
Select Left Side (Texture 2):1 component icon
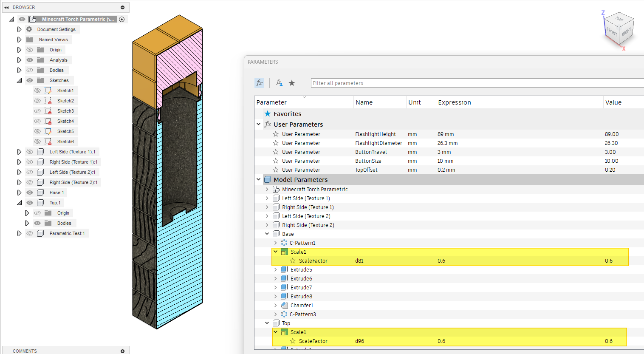click(x=40, y=172)
